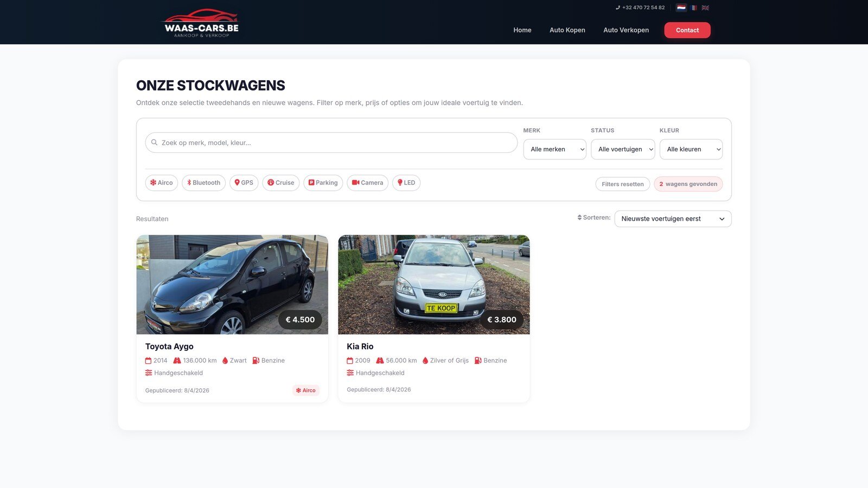
Task: Open the sort dropdown 'Nieuwste voertuigen eerst'
Action: point(673,219)
